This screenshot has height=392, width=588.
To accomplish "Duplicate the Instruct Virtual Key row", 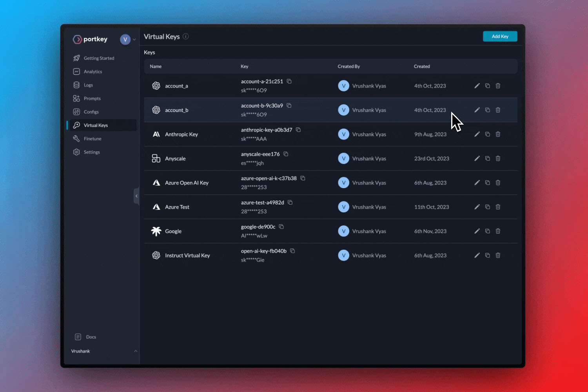I will 488,255.
